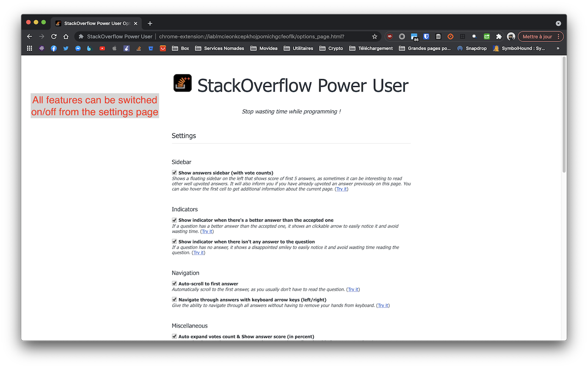The image size is (588, 368).
Task: Click the extension icon showing the 86 badge
Action: point(414,36)
